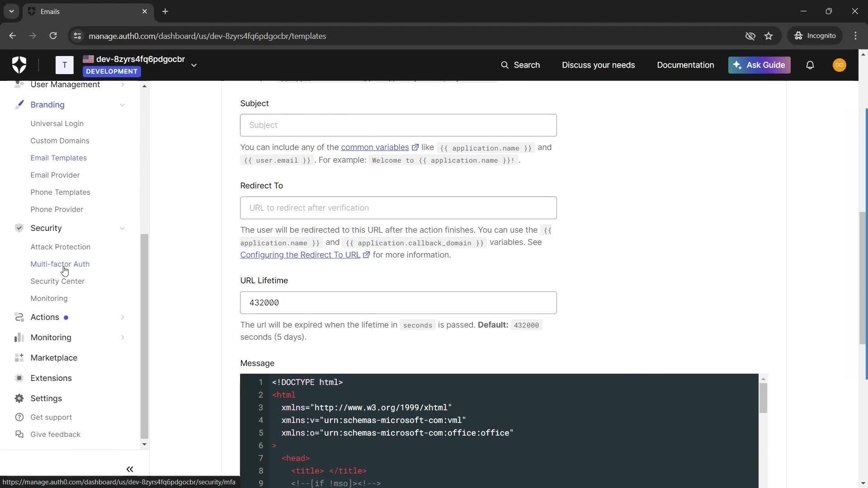
Task: Collapse the Branding section chevron
Action: [x=122, y=105]
